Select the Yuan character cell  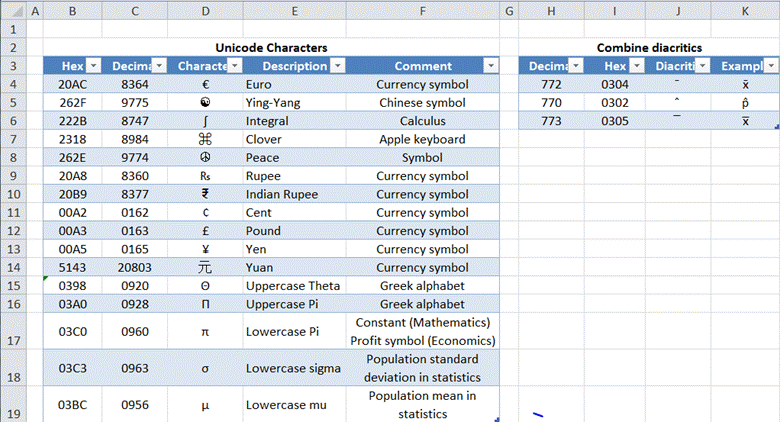pos(204,268)
